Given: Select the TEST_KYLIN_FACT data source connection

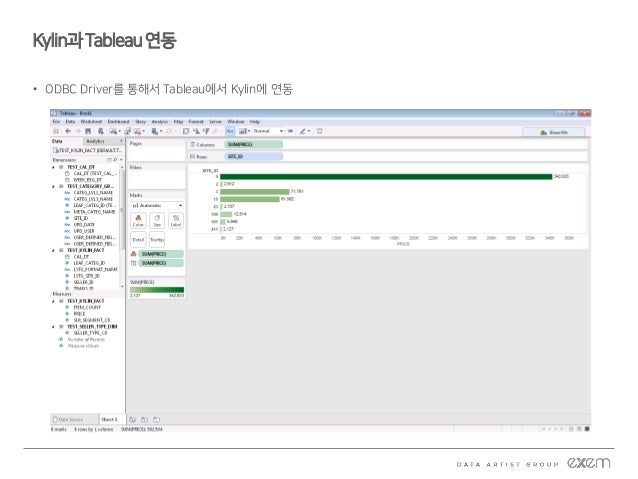Looking at the screenshot, I should (87, 151).
